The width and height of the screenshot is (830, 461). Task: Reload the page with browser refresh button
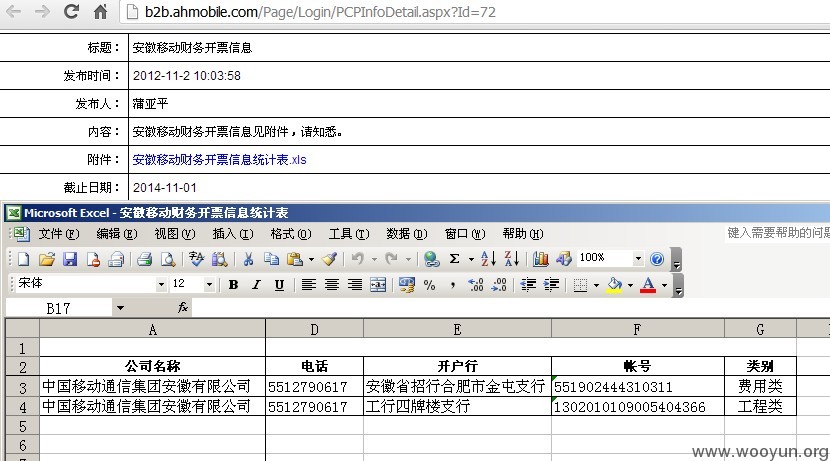(71, 11)
